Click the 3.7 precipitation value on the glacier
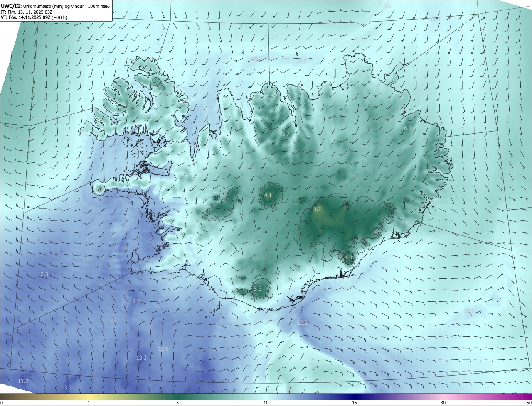Screen dimensions: 532x406 pos(317,210)
